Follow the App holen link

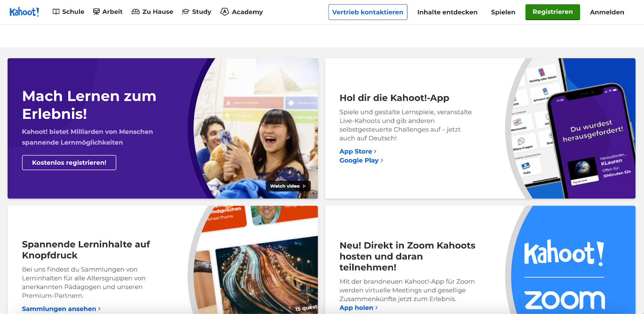359,308
